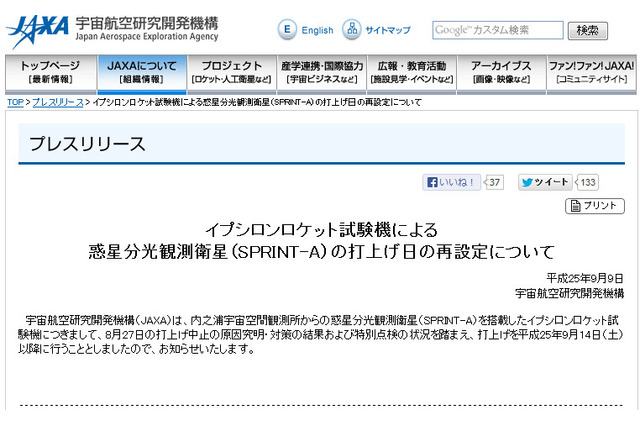Click the プリント print button
Image resolution: width=640 pixels, height=426 pixels.
click(x=595, y=206)
